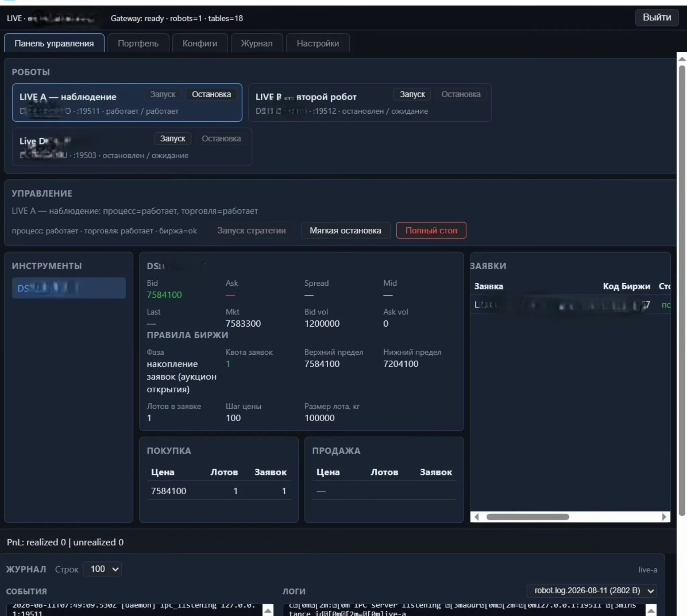The height and width of the screenshot is (616, 687).
Task: Click the Нижний предел value 7204100
Action: coord(401,364)
